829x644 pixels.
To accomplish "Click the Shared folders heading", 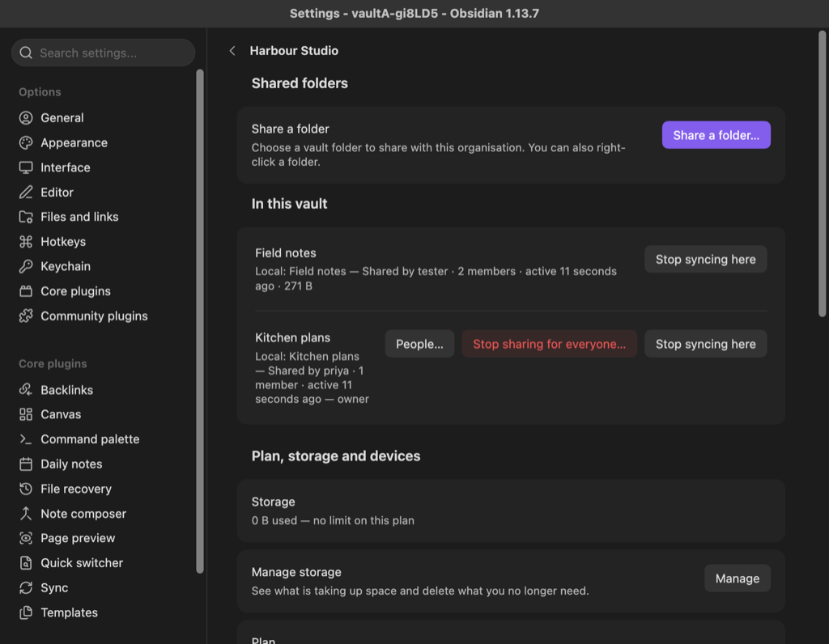I will click(300, 83).
